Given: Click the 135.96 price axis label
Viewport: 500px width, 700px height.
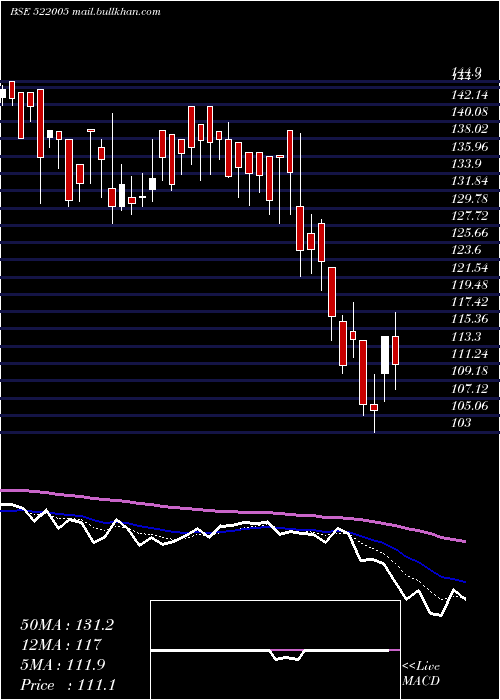Looking at the screenshot, I should click(470, 146).
